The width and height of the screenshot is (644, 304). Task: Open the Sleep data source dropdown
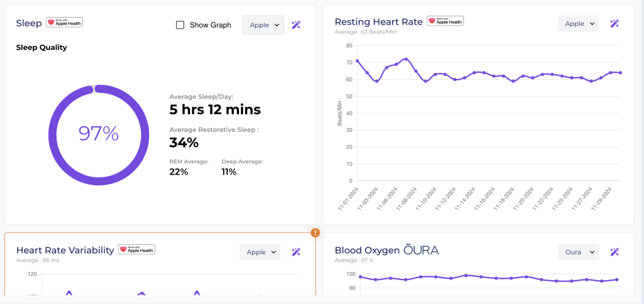click(263, 25)
